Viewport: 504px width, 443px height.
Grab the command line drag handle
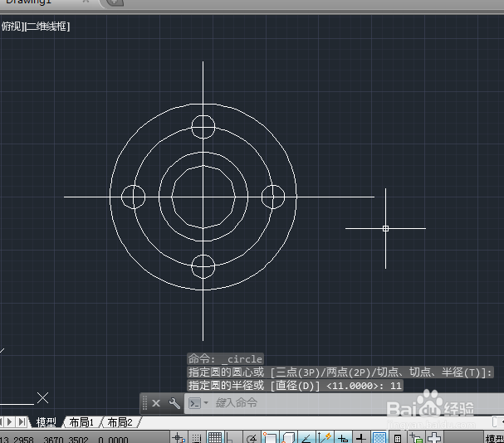click(x=144, y=403)
